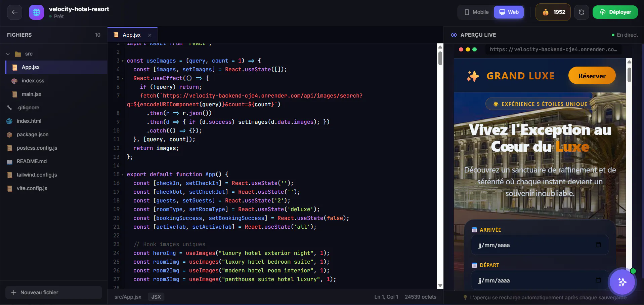This screenshot has height=305, width=644.
Task: Click the Déployer button
Action: coord(615,12)
